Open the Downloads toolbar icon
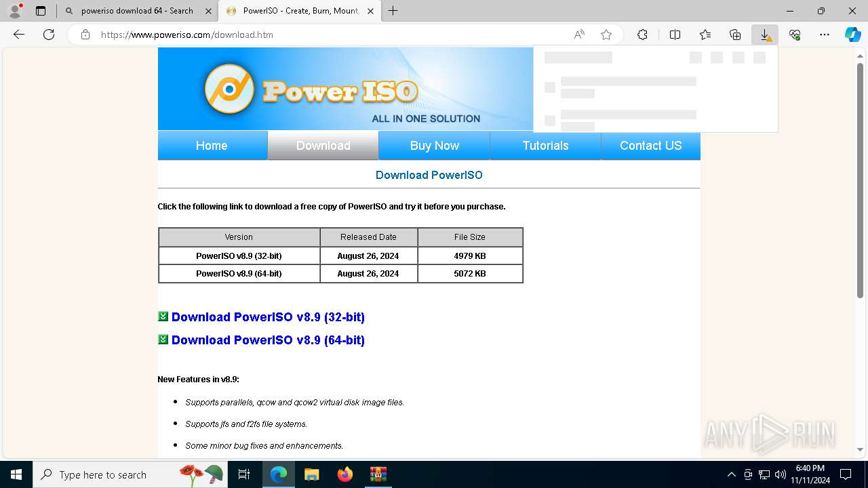 tap(765, 35)
